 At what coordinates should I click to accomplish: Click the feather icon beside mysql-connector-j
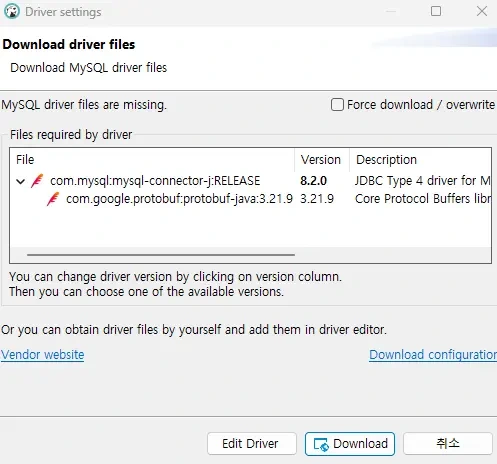coord(37,181)
